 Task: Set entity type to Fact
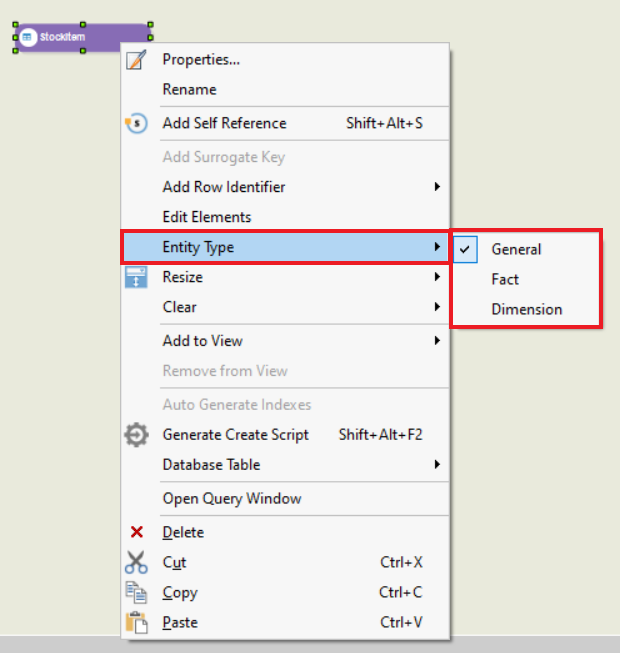pos(505,279)
